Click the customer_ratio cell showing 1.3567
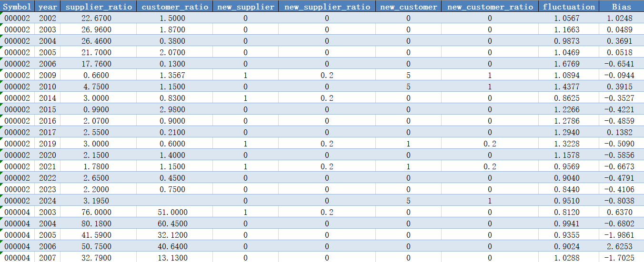This screenshot has width=644, height=262. tap(175, 75)
